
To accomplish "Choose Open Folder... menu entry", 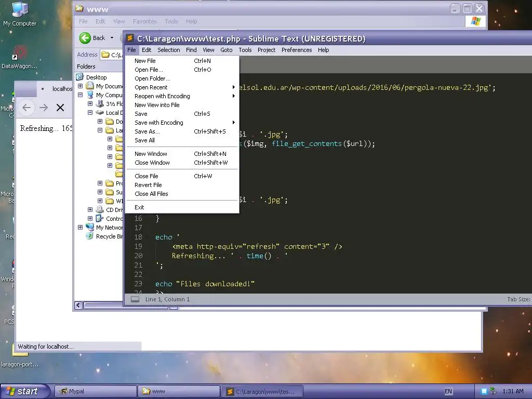I will tap(182, 78).
